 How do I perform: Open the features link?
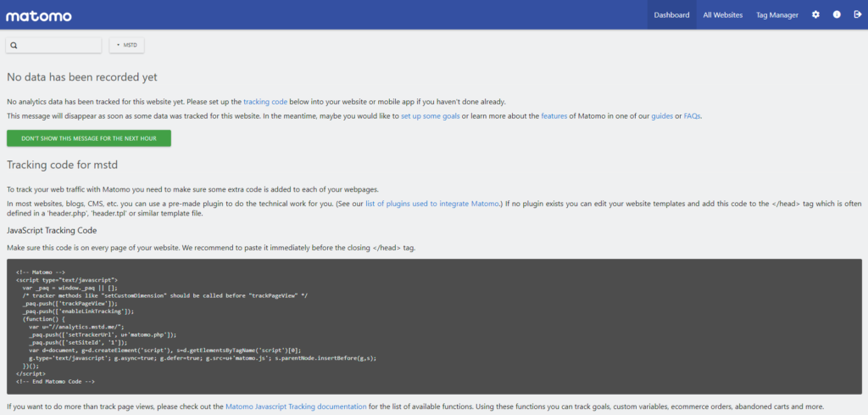tap(554, 116)
